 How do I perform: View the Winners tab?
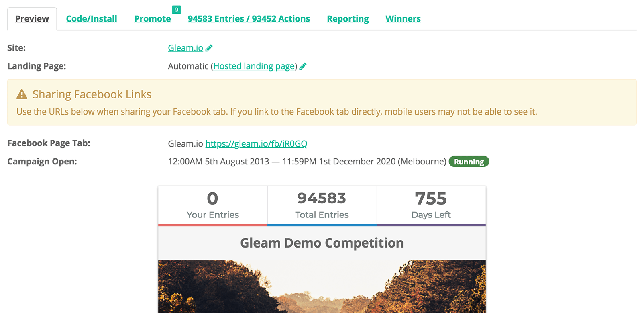point(403,19)
